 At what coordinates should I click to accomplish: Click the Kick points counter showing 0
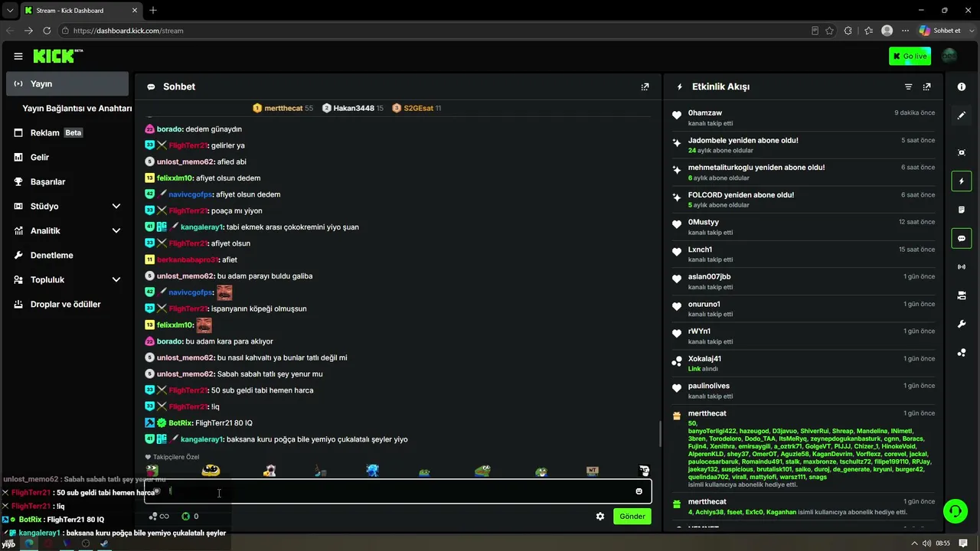[x=189, y=517]
